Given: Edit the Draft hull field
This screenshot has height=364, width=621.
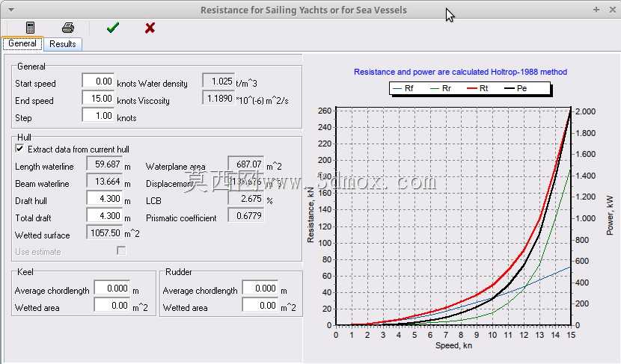Looking at the screenshot, I should tap(105, 198).
